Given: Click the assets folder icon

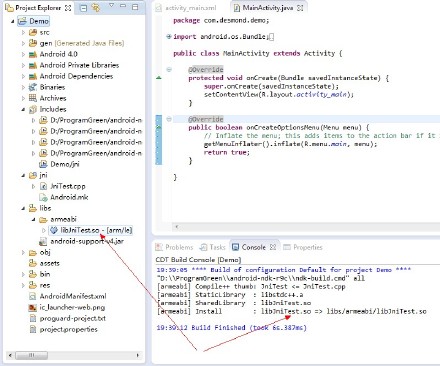Looking at the screenshot, I should pos(33,263).
